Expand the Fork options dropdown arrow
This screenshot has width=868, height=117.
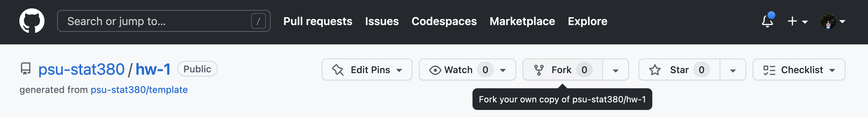pyautogui.click(x=615, y=70)
